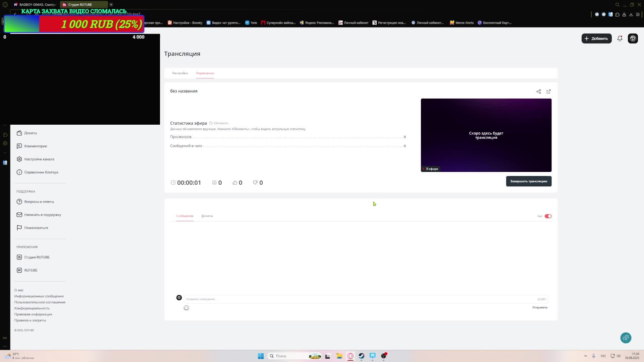
Task: Toggle the Чат switch off
Action: coord(548,216)
